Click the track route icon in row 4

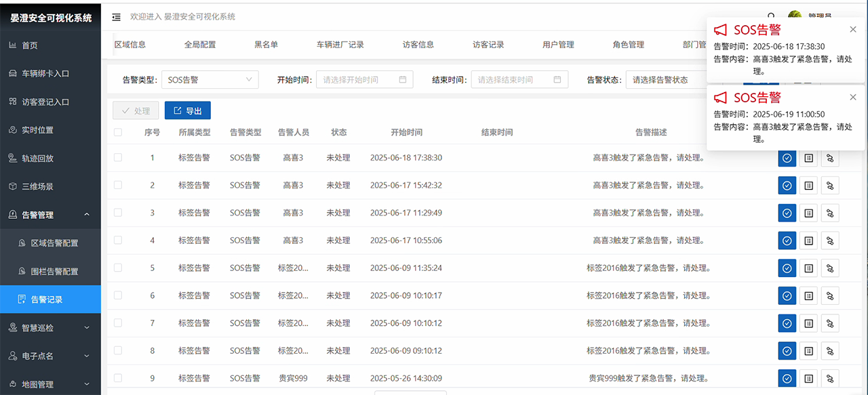(830, 241)
